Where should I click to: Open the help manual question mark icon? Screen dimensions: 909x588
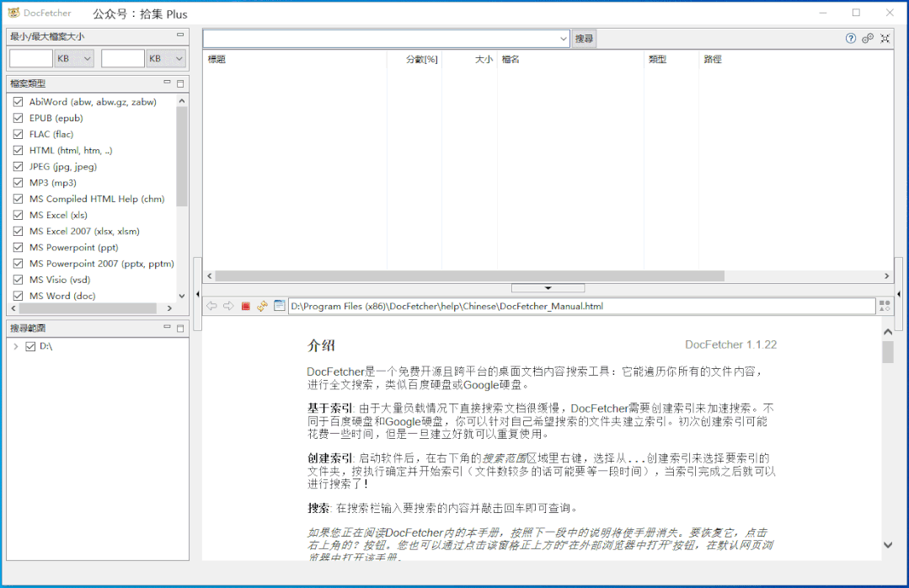(x=851, y=38)
